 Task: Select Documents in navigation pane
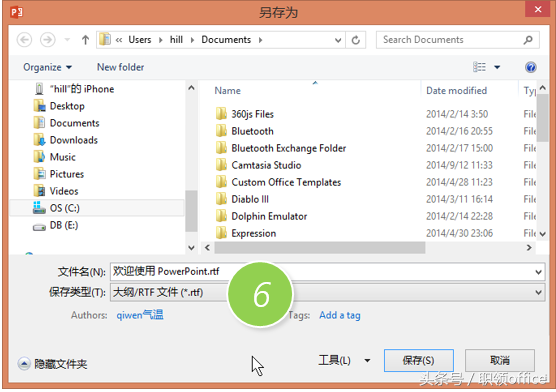pos(74,123)
